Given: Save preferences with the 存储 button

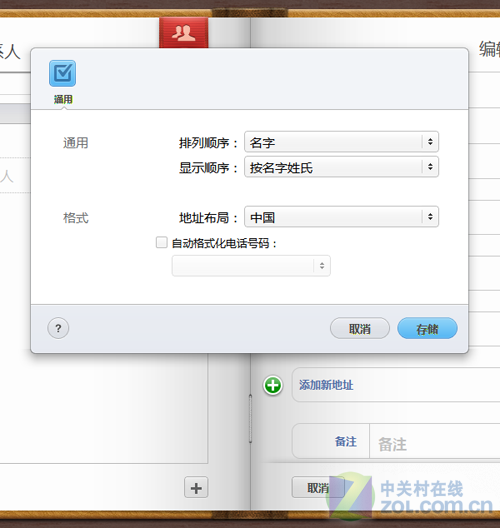Looking at the screenshot, I should click(x=427, y=328).
